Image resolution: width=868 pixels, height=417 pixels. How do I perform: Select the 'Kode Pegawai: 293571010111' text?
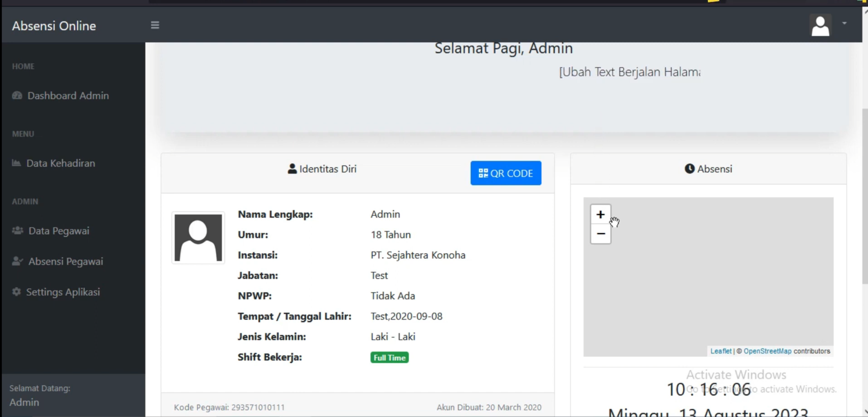229,407
